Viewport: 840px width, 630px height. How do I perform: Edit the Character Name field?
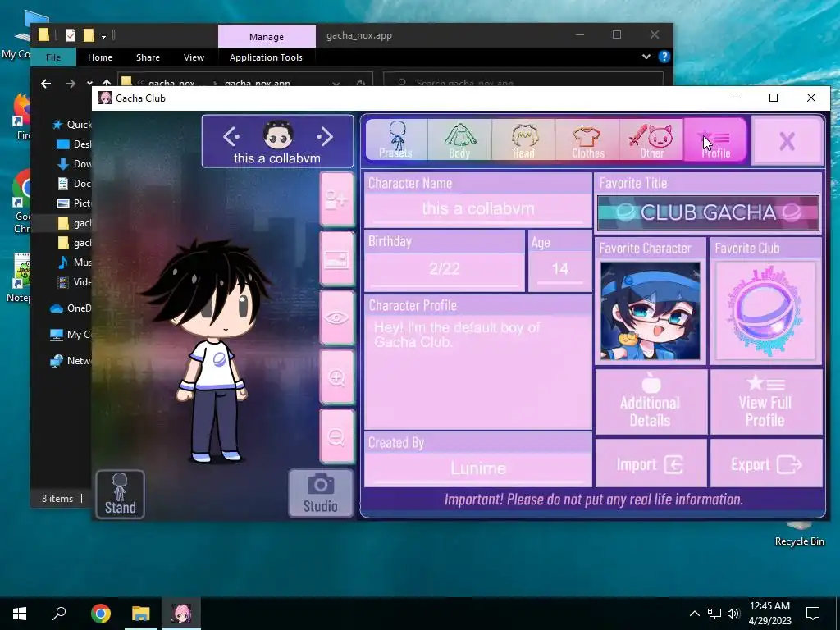[478, 209]
